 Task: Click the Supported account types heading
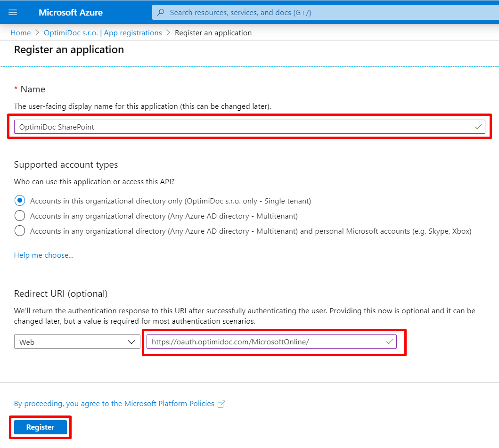(x=66, y=164)
